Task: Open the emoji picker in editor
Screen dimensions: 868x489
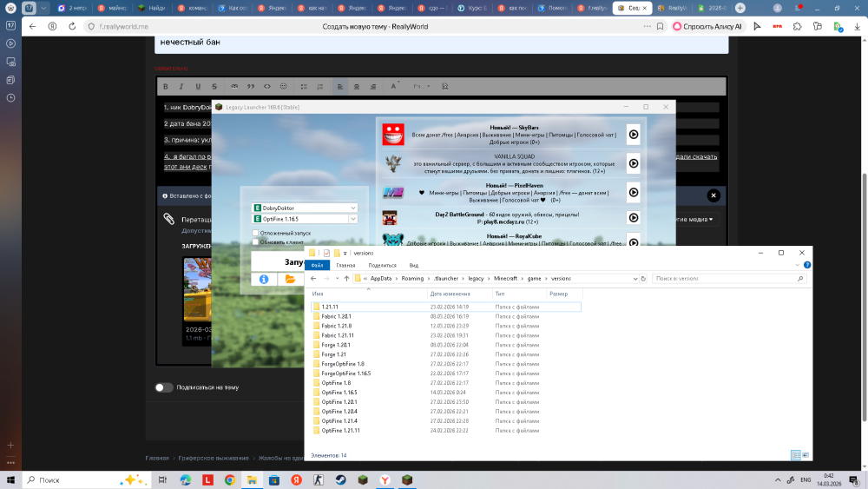Action: [x=284, y=86]
